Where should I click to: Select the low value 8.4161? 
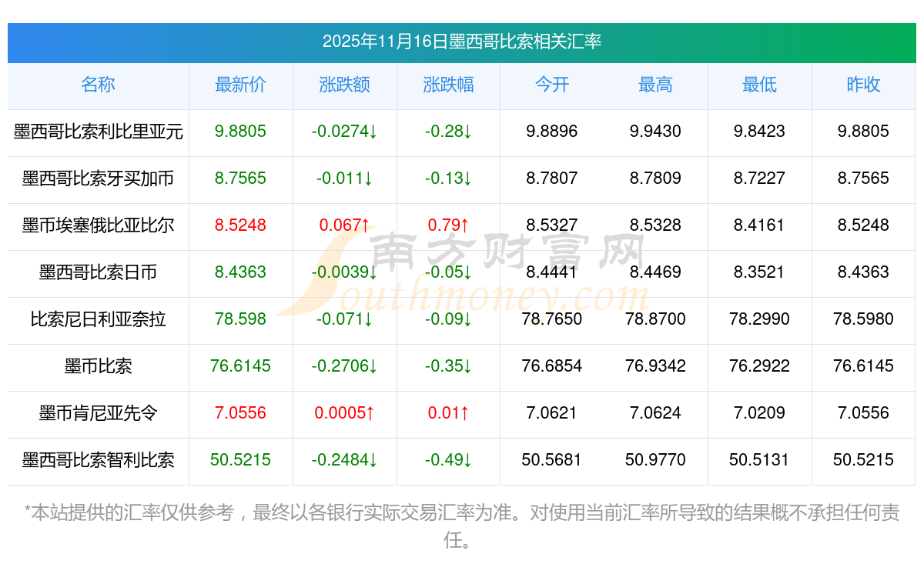(x=759, y=225)
